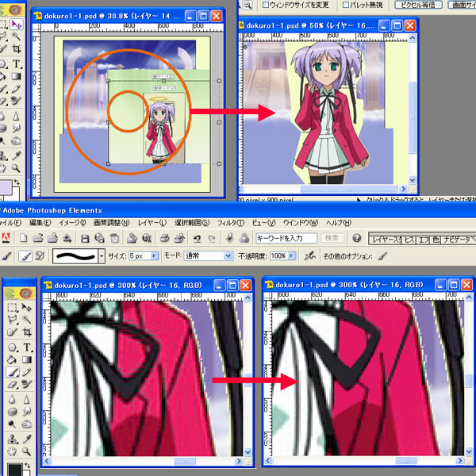Screen dimensions: 476x476
Task: Click the 検索 search button
Action: point(332,238)
